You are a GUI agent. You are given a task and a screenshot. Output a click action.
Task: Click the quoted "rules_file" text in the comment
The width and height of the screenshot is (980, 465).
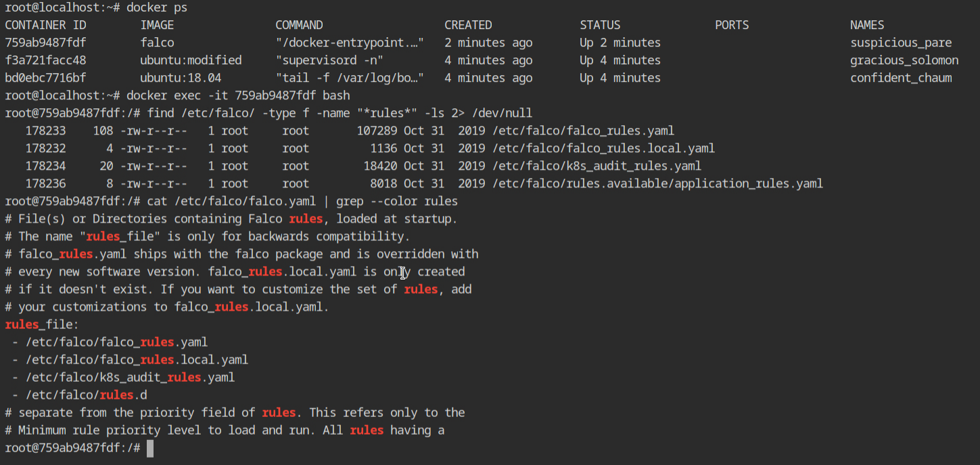(x=123, y=236)
